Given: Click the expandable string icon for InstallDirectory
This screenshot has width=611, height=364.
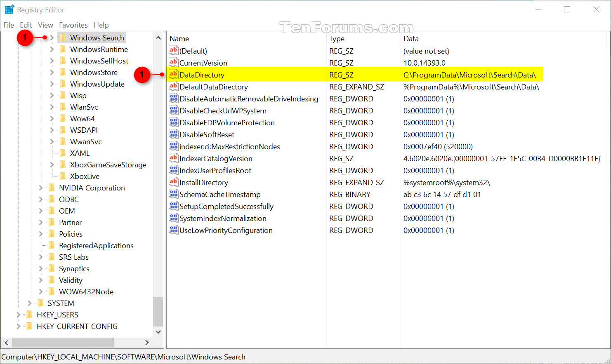Looking at the screenshot, I should click(174, 182).
